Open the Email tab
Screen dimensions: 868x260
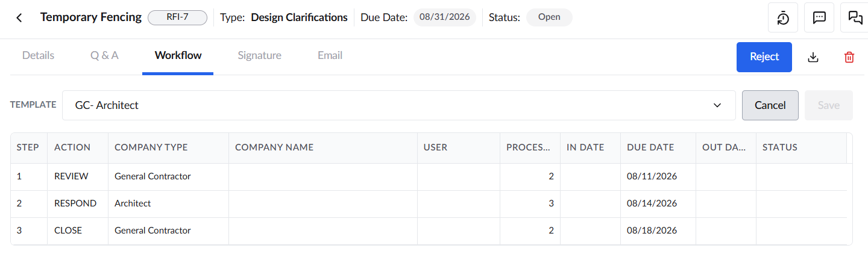[x=330, y=55]
